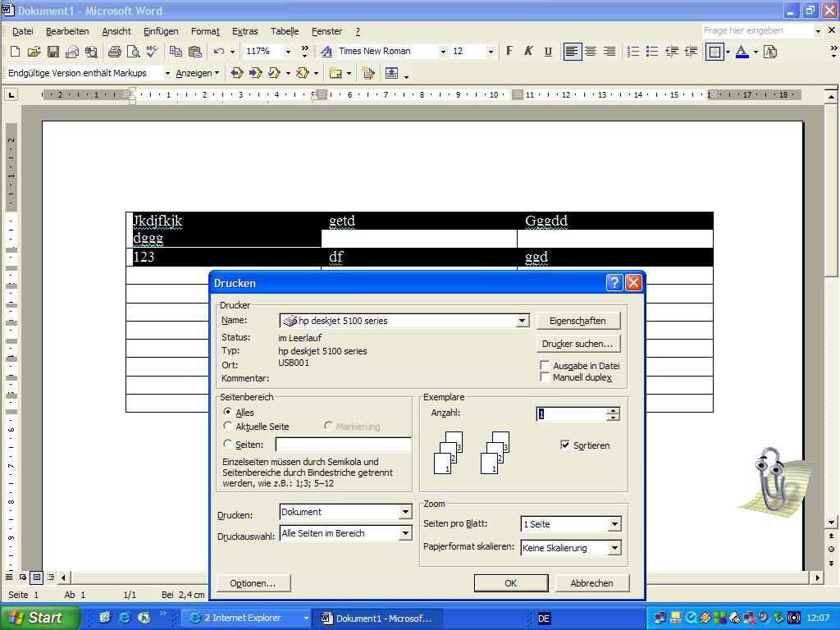This screenshot has width=840, height=630.
Task: Create a new blank document
Action: pyautogui.click(x=15, y=52)
